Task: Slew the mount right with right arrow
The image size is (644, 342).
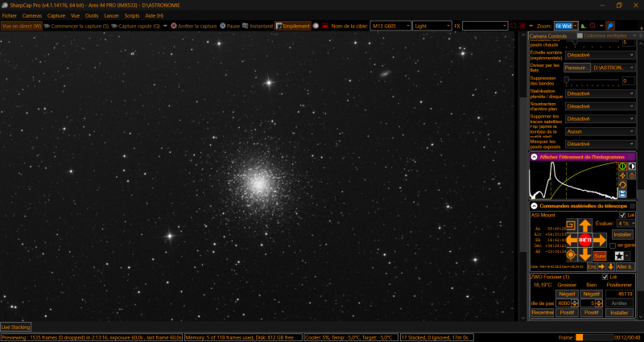Action: pos(599,240)
